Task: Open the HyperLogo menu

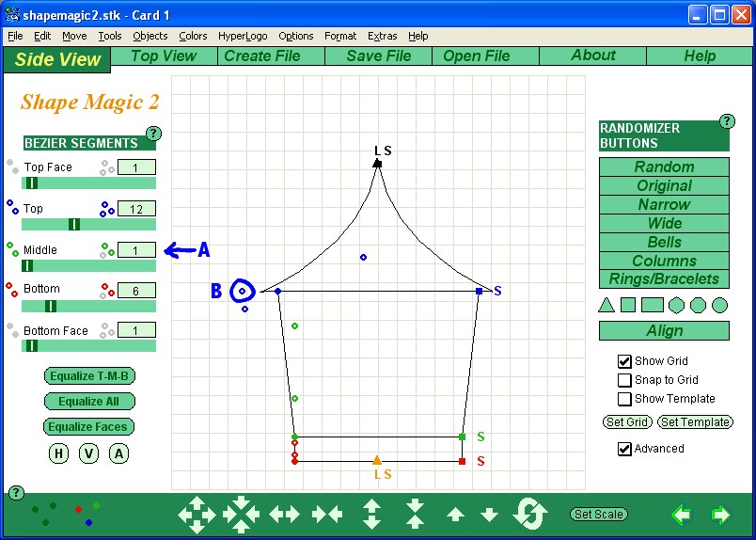Action: (x=243, y=36)
